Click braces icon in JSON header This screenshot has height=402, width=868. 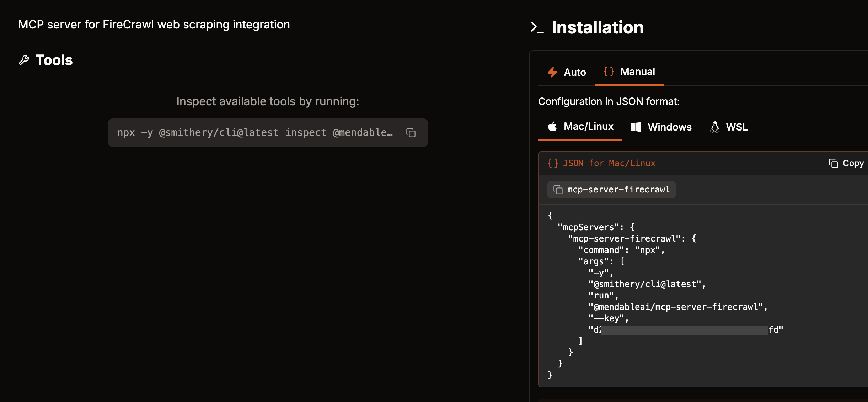(553, 163)
